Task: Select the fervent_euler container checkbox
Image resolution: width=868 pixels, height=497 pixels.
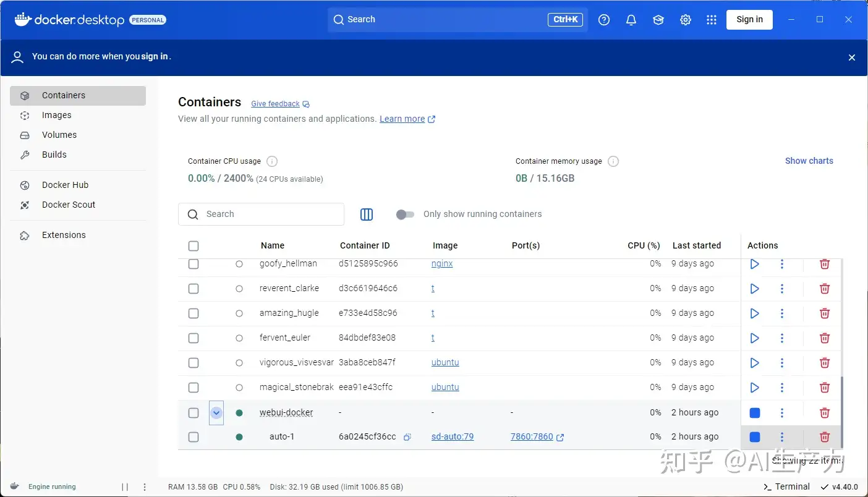Action: tap(194, 338)
